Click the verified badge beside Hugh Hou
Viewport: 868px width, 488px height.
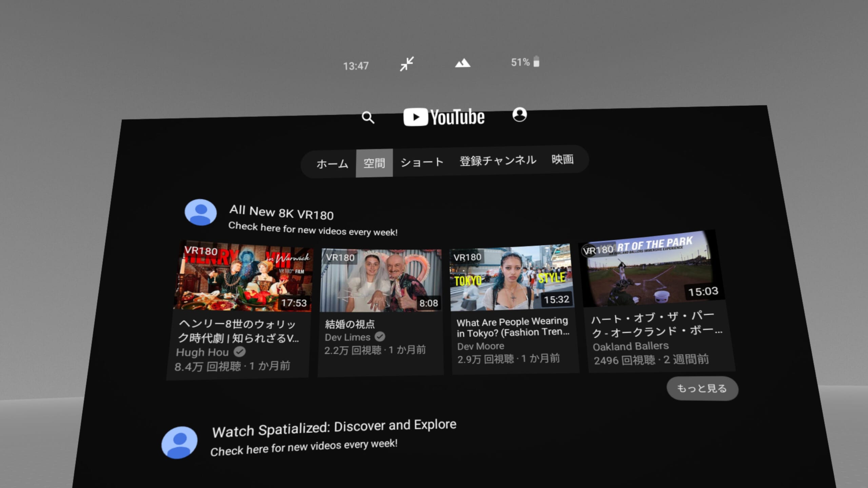pyautogui.click(x=240, y=352)
